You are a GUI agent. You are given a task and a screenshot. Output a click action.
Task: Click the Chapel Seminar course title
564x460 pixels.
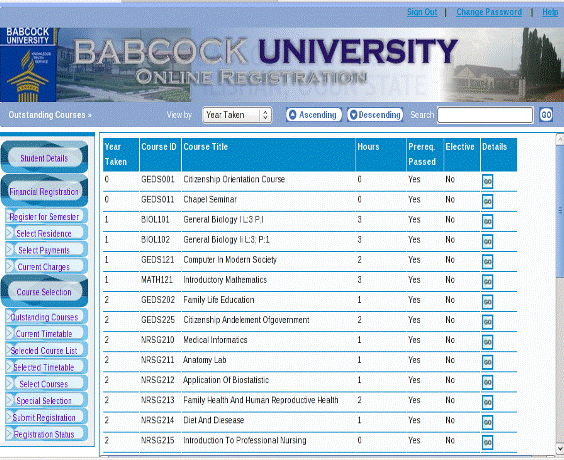point(210,200)
